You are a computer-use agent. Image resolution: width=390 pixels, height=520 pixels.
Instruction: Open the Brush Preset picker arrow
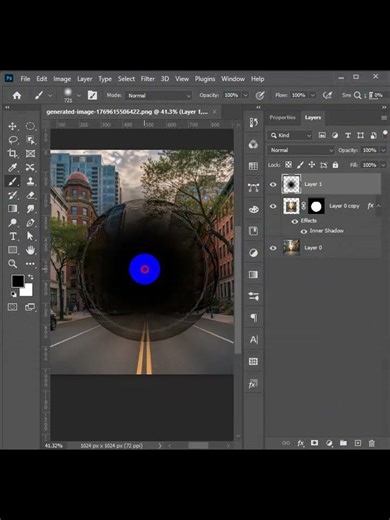pyautogui.click(x=79, y=96)
